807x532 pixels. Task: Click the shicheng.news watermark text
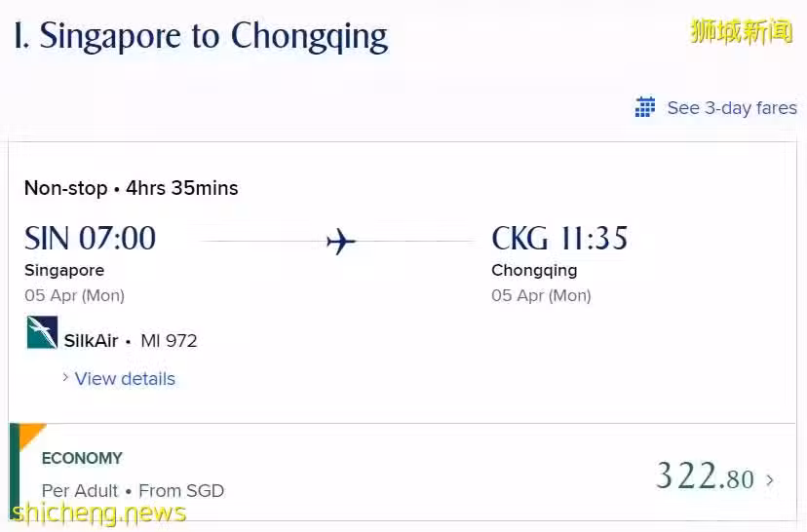[98, 513]
